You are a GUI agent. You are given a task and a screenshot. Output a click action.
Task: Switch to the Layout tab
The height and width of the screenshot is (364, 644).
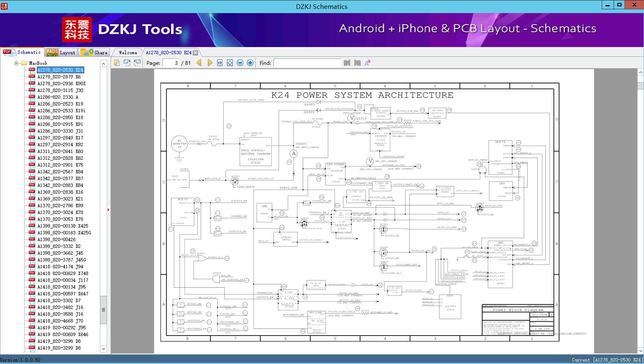coord(61,53)
